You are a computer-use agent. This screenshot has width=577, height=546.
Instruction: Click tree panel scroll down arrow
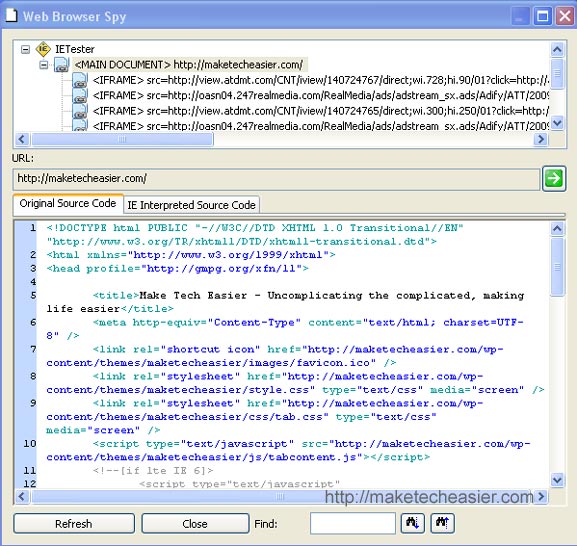[x=557, y=123]
